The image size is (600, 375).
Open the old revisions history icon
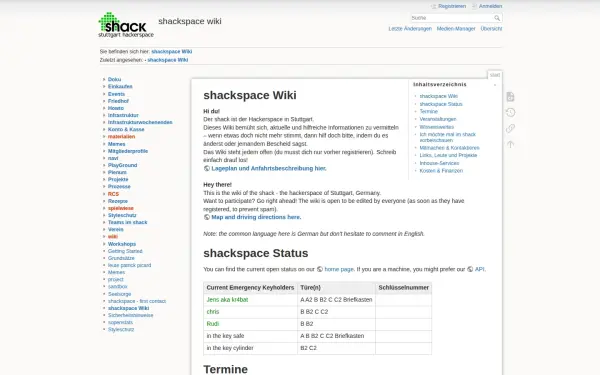tap(510, 112)
